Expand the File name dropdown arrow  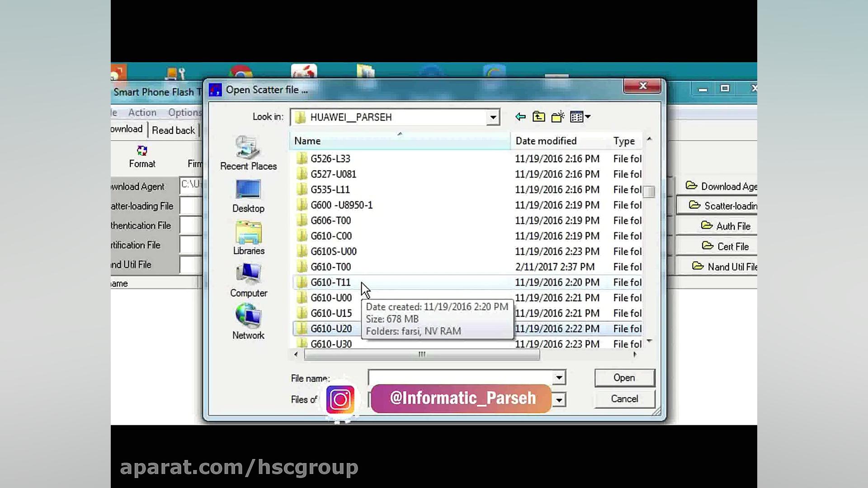pyautogui.click(x=559, y=378)
